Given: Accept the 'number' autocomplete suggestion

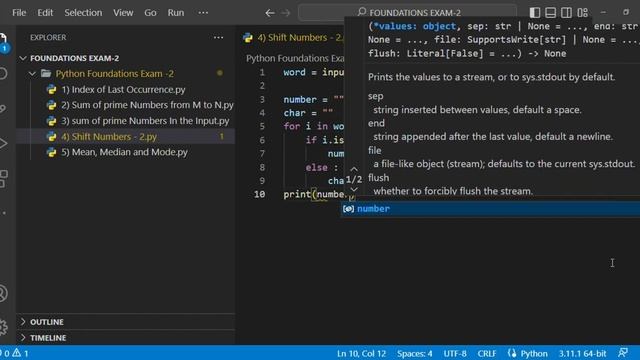Looking at the screenshot, I should click(490, 209).
